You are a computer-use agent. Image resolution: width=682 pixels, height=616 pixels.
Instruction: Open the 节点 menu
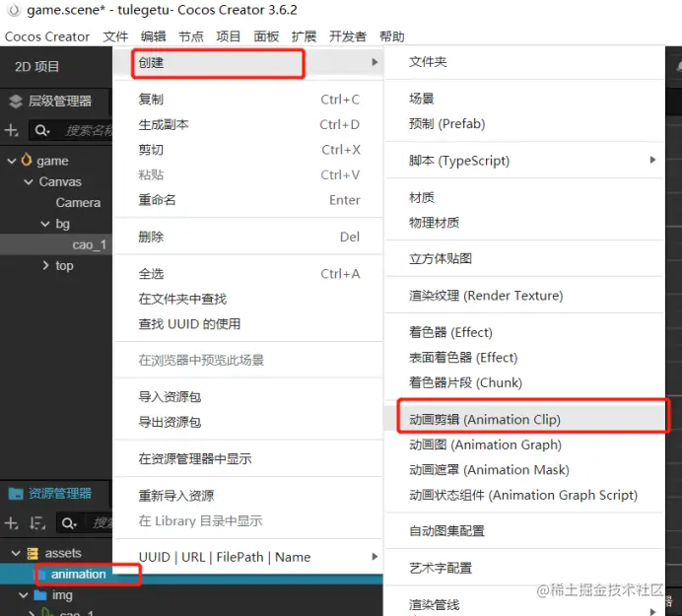[191, 36]
